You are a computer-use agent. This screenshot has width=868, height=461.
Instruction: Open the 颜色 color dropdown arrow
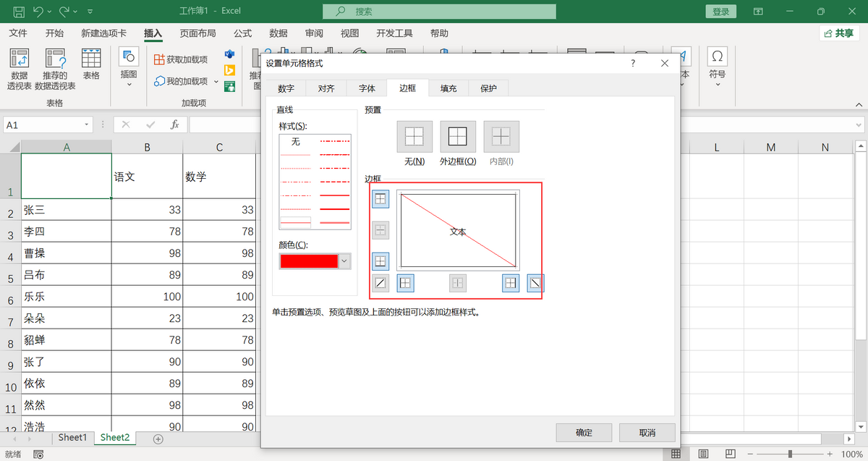(x=344, y=261)
